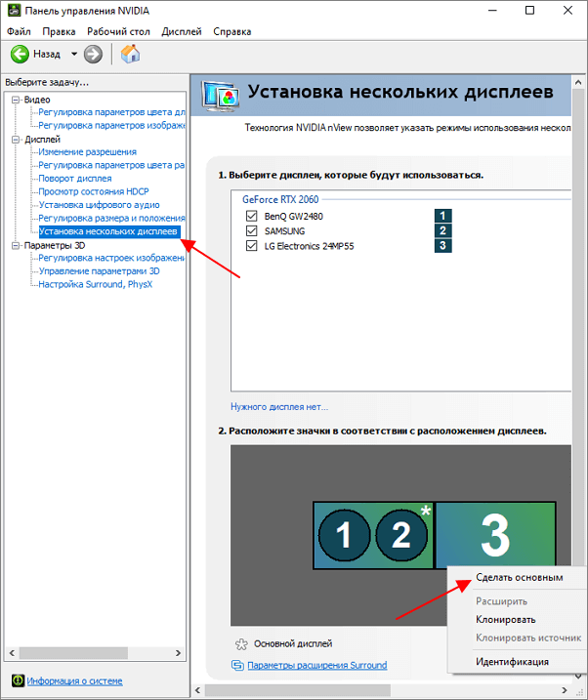The width and height of the screenshot is (588, 700).
Task: Open Параметры расширения Surround link
Action: [x=317, y=665]
